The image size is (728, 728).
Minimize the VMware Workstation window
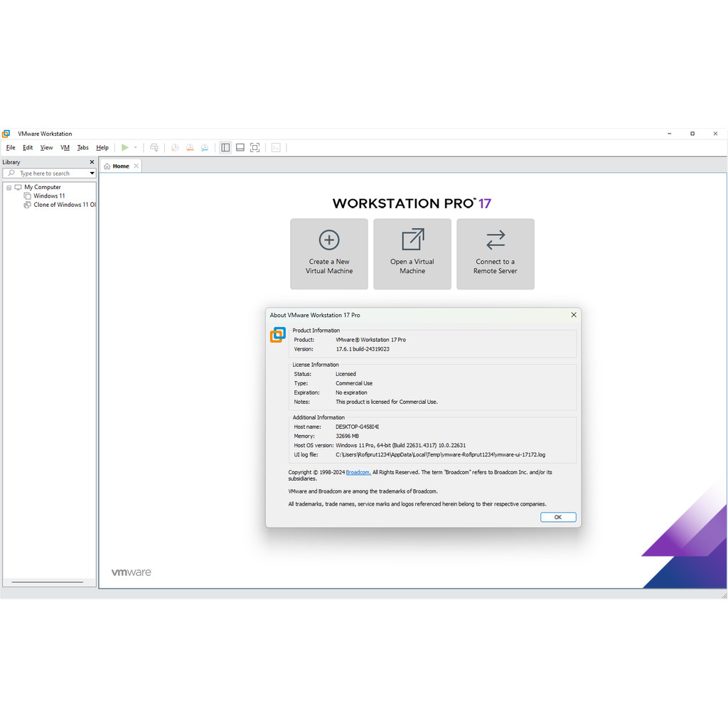(x=670, y=134)
